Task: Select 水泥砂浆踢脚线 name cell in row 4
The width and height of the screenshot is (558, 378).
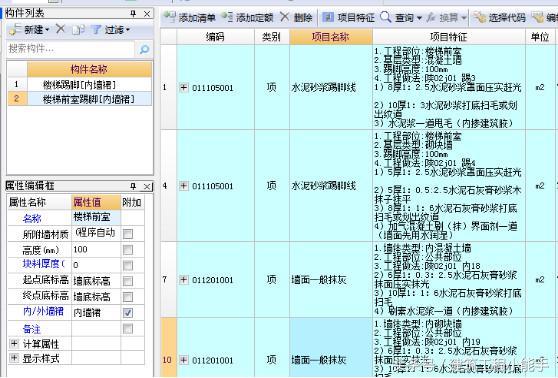Action: tap(331, 185)
